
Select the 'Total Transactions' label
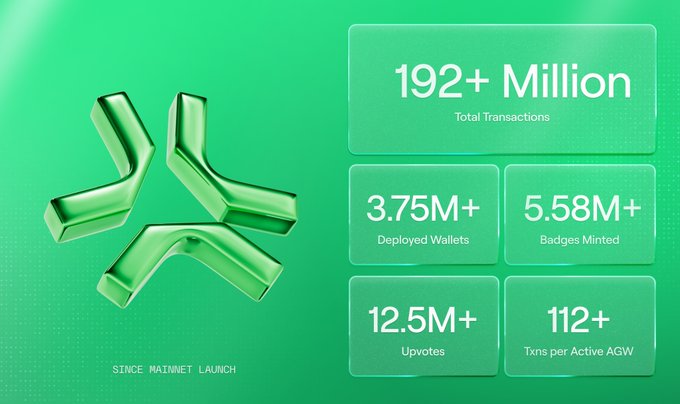[x=502, y=117]
